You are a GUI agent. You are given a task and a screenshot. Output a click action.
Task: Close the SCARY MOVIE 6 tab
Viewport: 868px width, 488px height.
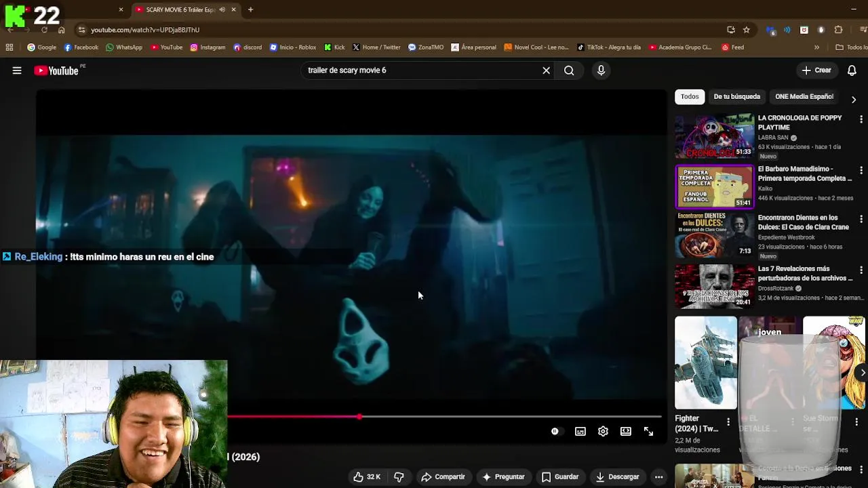coord(233,9)
